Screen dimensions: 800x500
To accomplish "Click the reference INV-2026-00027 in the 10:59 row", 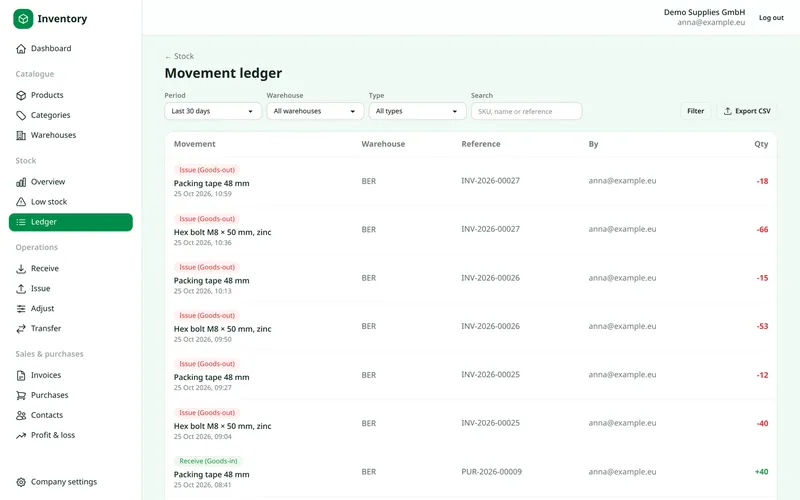I will coord(490,181).
